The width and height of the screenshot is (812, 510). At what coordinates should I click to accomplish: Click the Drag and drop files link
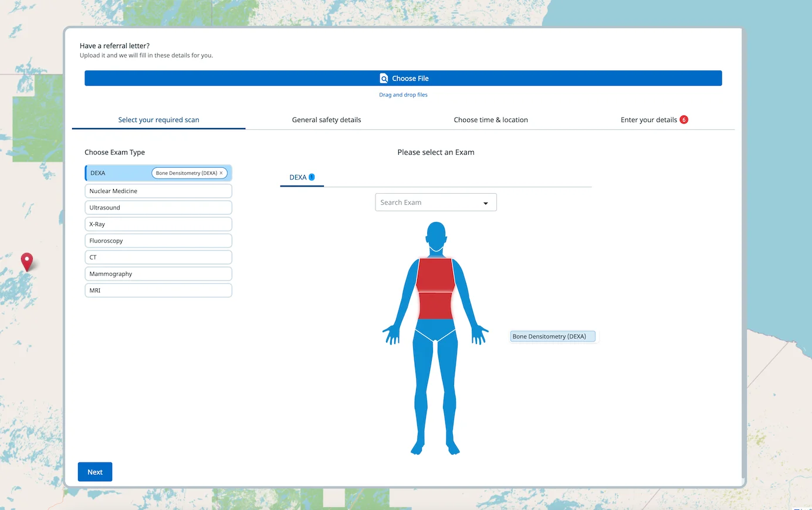[403, 95]
